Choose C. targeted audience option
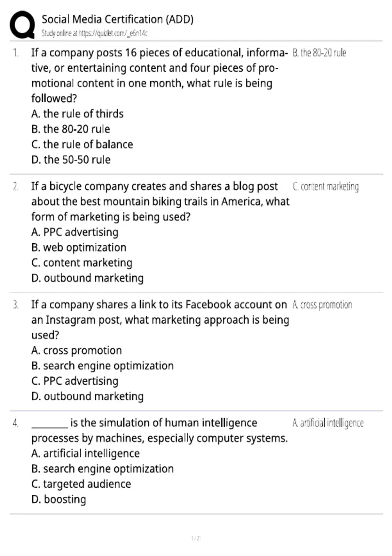392x556 pixels. pos(81,484)
